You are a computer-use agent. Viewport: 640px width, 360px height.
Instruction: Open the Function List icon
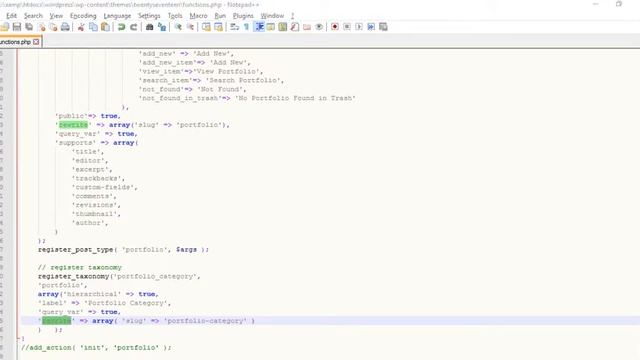pyautogui.click(x=295, y=27)
